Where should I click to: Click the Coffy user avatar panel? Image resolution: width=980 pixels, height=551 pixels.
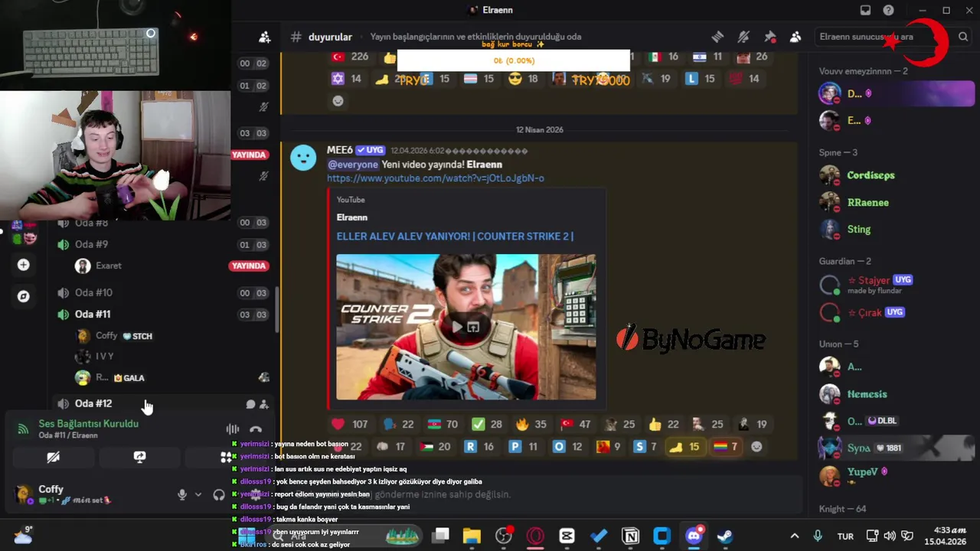24,494
